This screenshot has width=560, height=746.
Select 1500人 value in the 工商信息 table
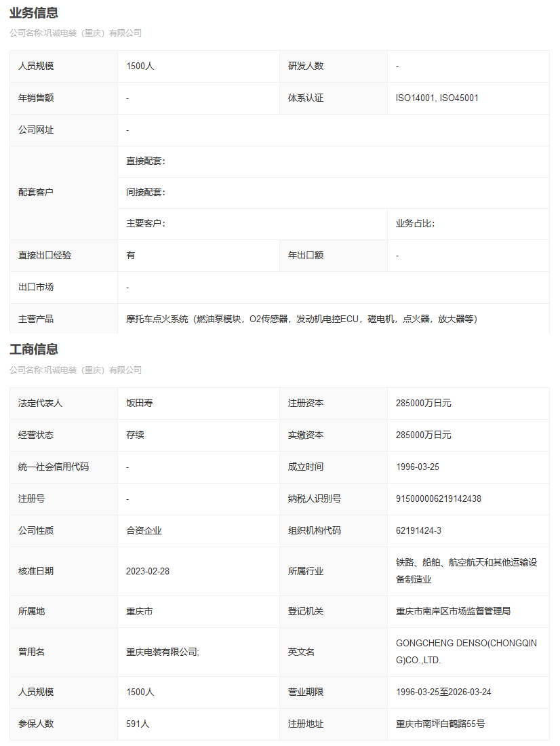[140, 692]
